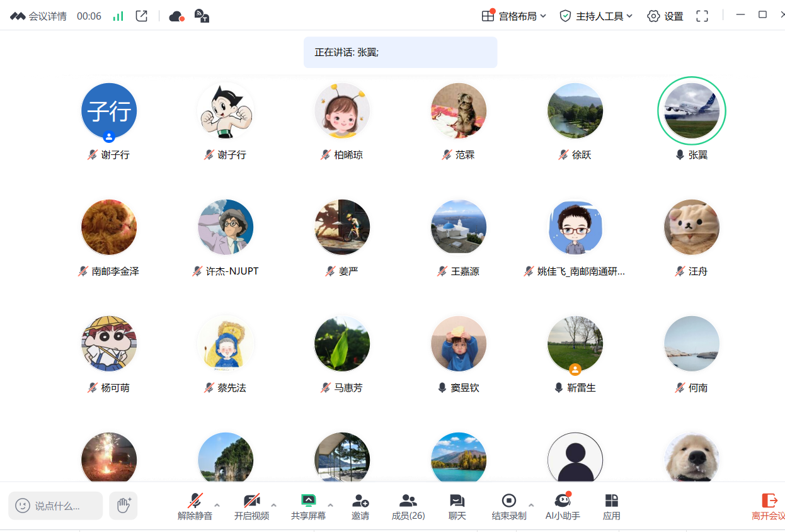Open the AI小助手 assistant

[563, 506]
